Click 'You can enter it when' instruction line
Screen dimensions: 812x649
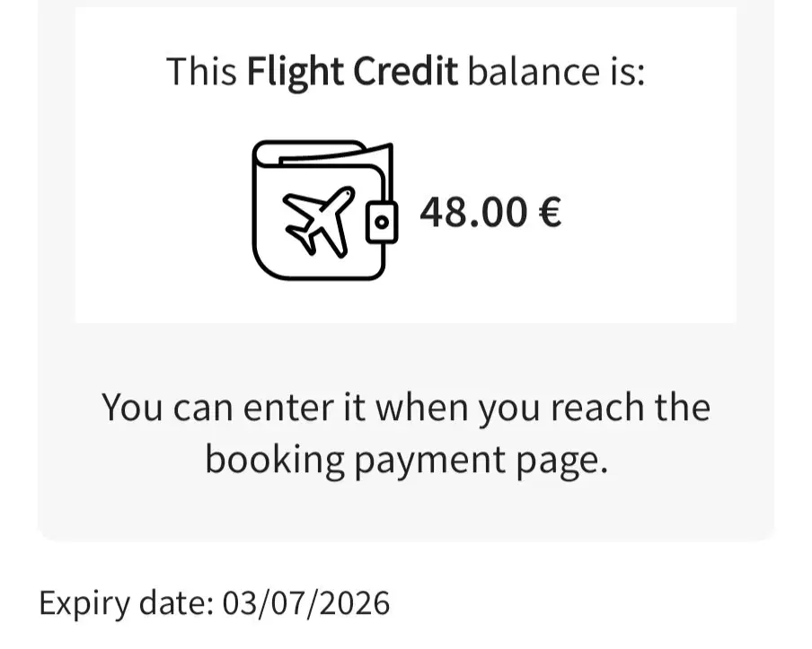tap(287, 408)
